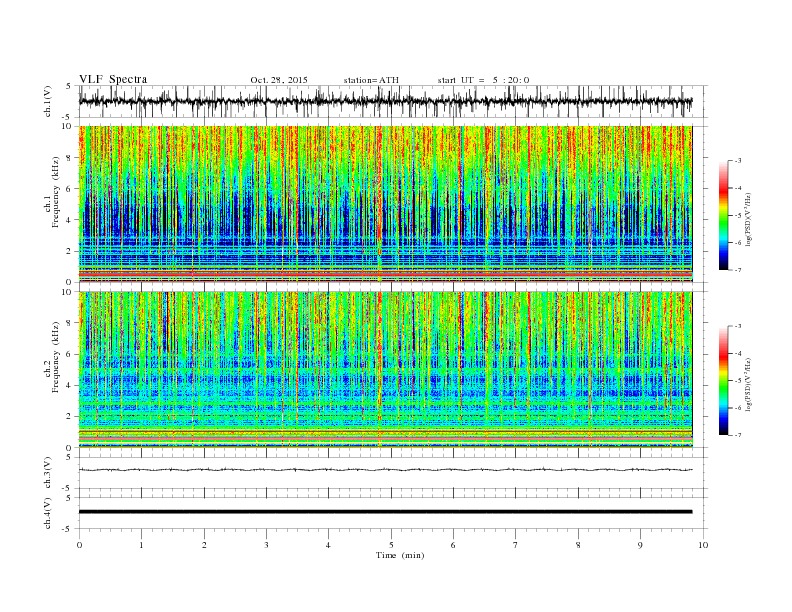Click the "5" volt tick of ch.1 waveform

tap(69, 86)
